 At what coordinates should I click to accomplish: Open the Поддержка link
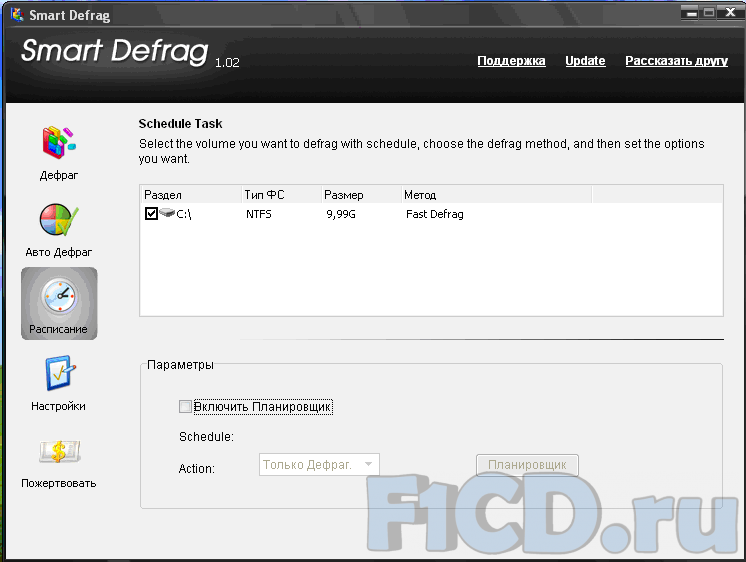tap(511, 61)
